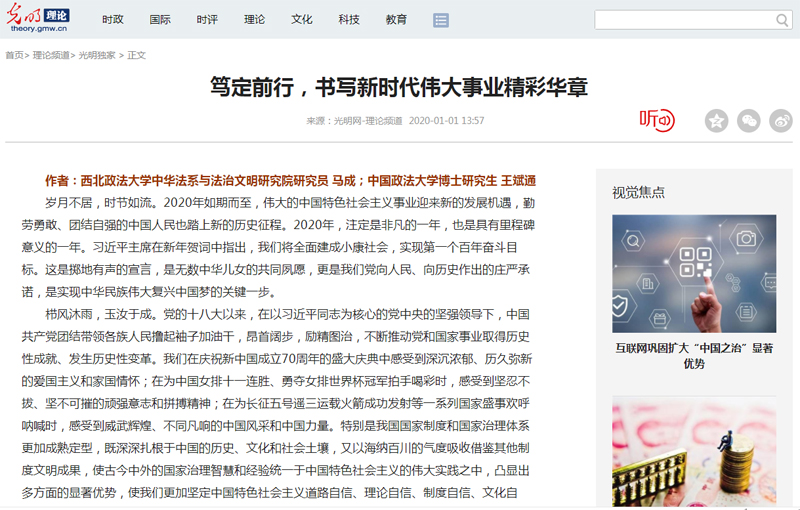Viewport: 800px width, 510px height.
Task: Open the 时政 navigation tab
Action: [113, 20]
